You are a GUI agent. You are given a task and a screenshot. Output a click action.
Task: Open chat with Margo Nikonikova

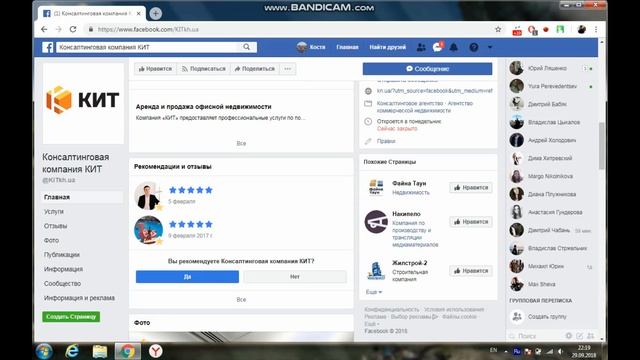pyautogui.click(x=551, y=176)
